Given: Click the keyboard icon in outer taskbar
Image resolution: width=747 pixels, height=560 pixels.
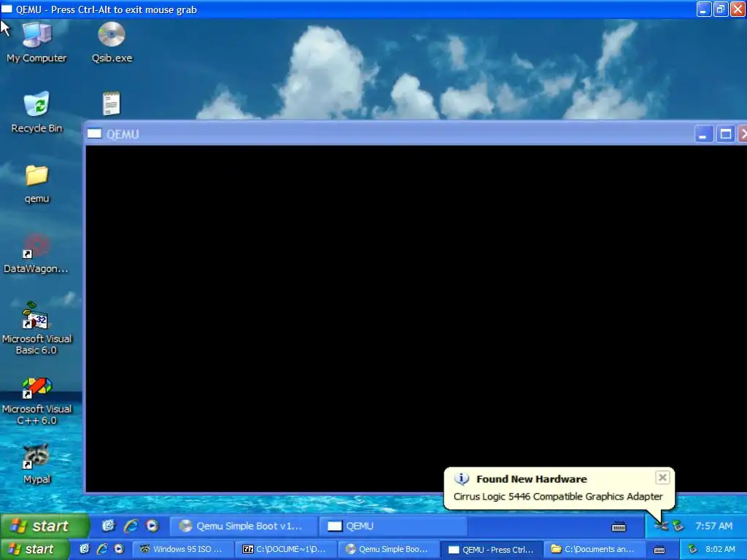Looking at the screenshot, I should coord(659,550).
